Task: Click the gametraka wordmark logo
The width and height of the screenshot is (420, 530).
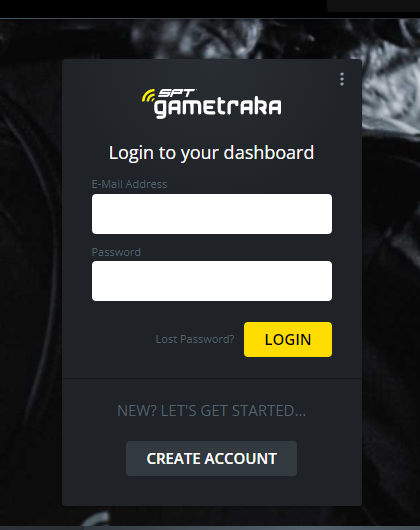Action: (x=218, y=107)
